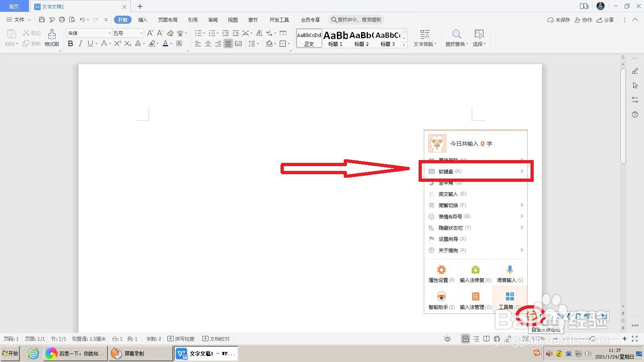Viewport: 644px width, 362px height.
Task: Switch to the 引用 tab
Action: [193, 20]
